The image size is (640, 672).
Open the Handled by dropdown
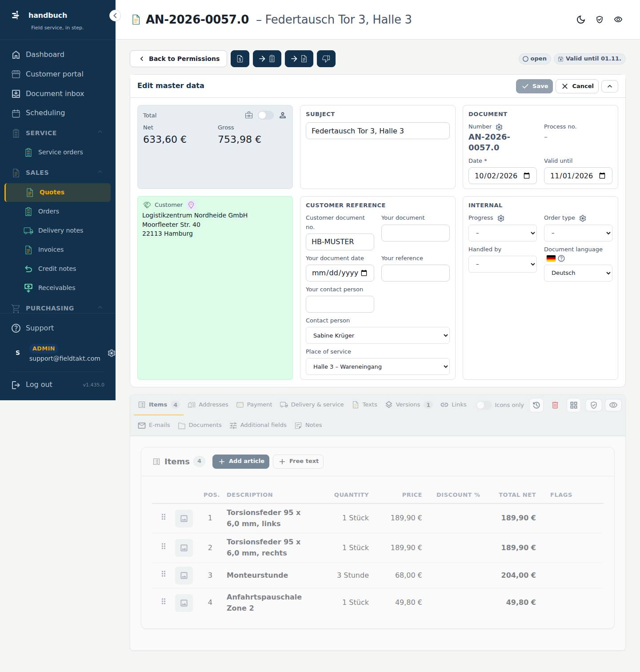503,264
